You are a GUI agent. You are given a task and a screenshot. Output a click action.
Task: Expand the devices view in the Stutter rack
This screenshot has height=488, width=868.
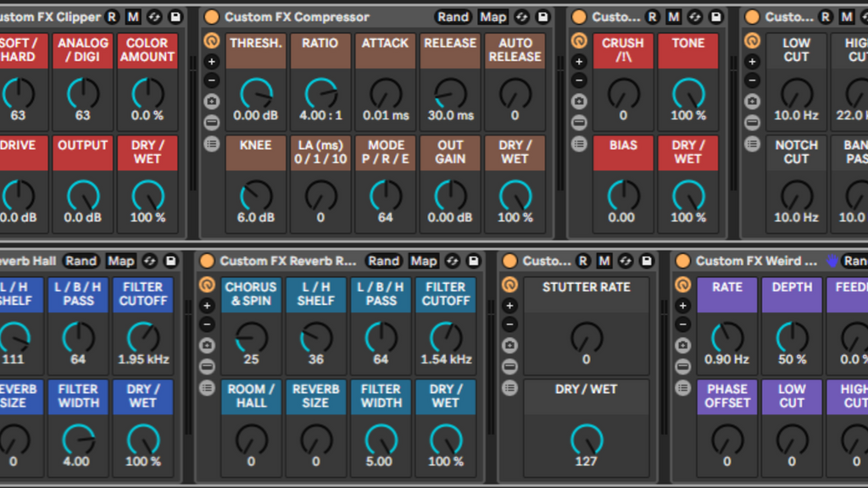click(509, 387)
